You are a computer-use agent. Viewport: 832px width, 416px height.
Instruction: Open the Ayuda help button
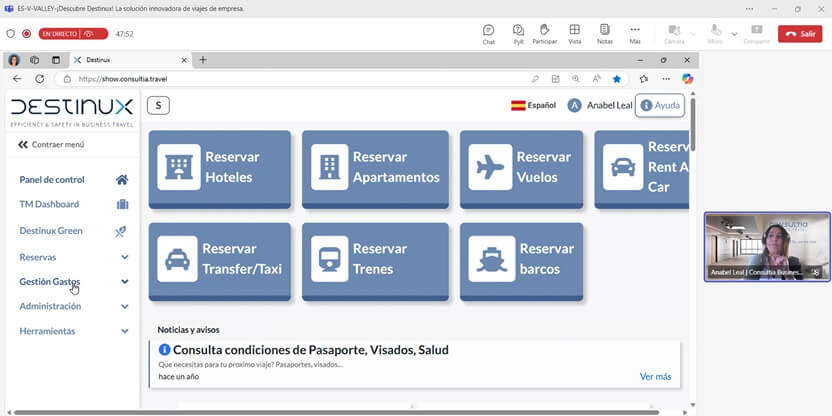(660, 106)
